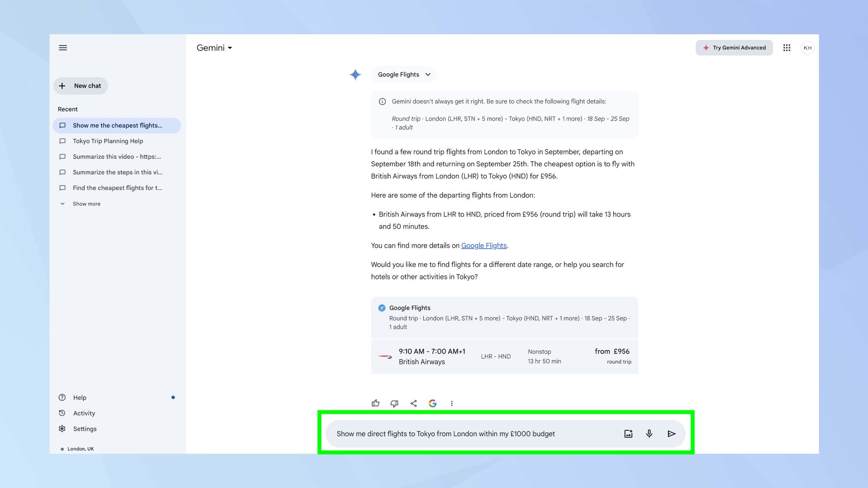The image size is (868, 488).
Task: Open the KH account avatar
Action: click(x=807, y=48)
